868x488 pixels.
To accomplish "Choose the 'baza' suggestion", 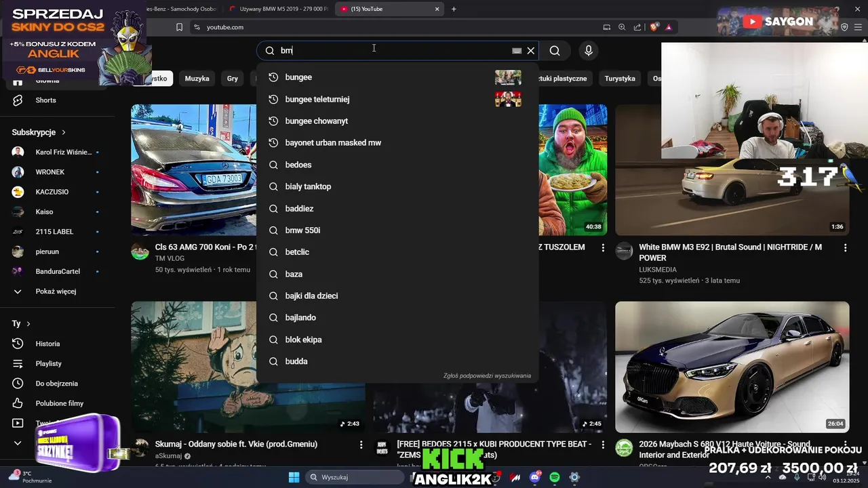I will [397, 274].
